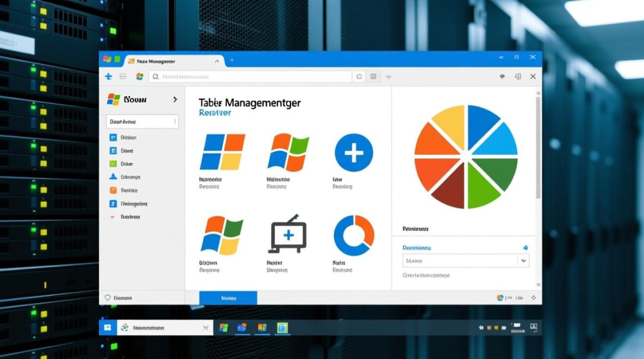Click the small blue pin icon above the dropdown
644x359 pixels.
525,248
